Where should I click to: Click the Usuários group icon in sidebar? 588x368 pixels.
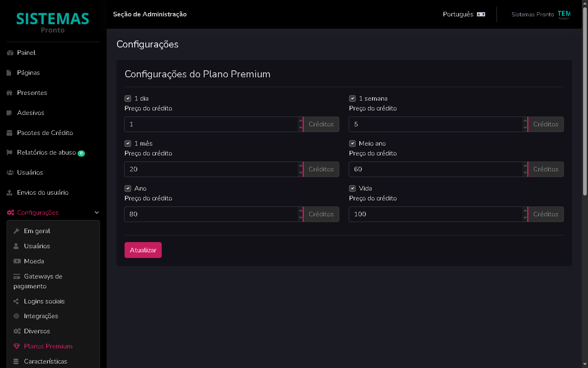coord(10,173)
